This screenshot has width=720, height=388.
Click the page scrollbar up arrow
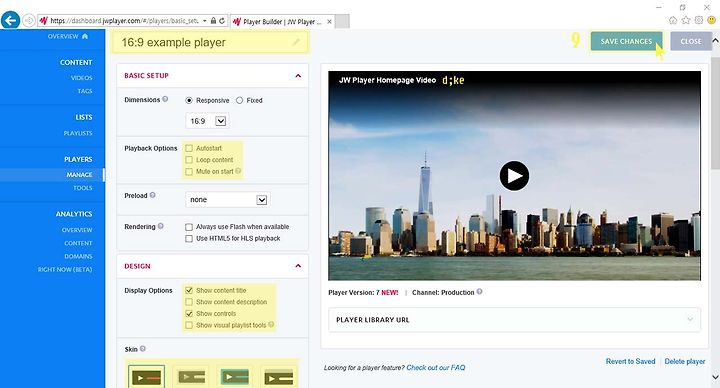pos(715,40)
